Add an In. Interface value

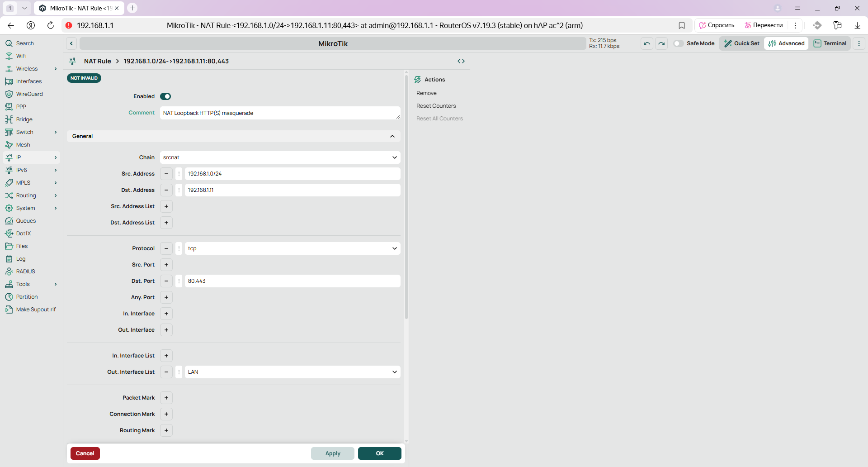coord(166,314)
